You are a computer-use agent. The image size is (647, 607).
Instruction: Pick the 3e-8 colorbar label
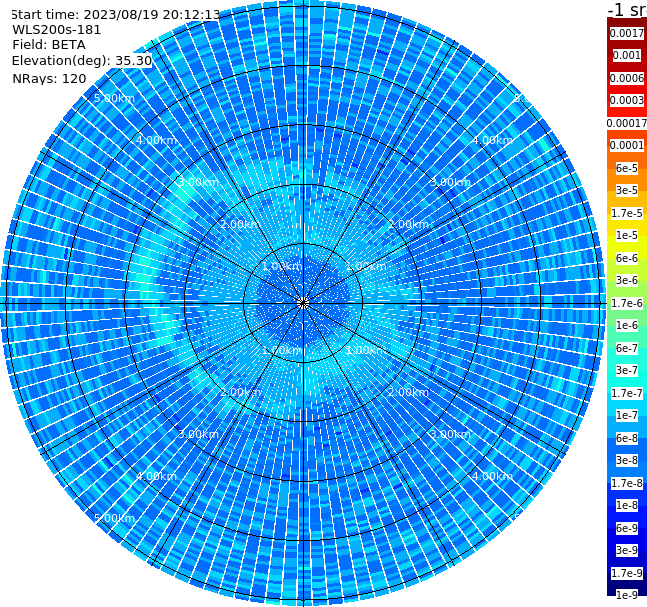click(x=627, y=460)
